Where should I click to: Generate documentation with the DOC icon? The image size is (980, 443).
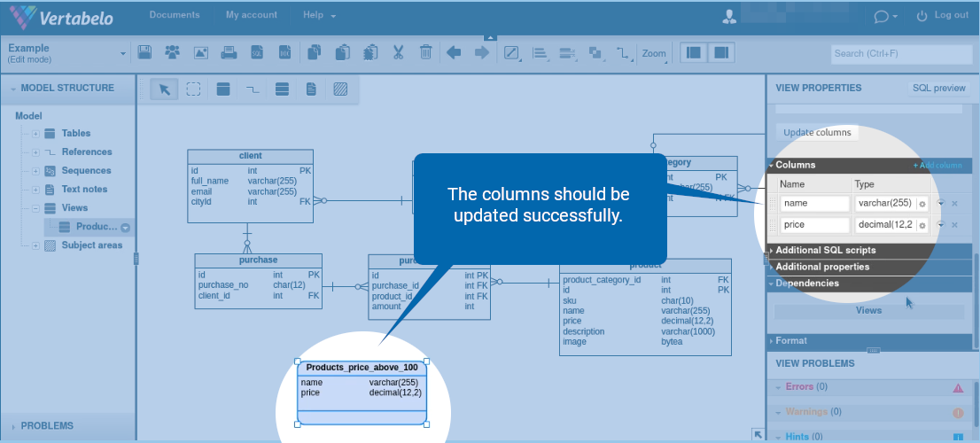[284, 52]
